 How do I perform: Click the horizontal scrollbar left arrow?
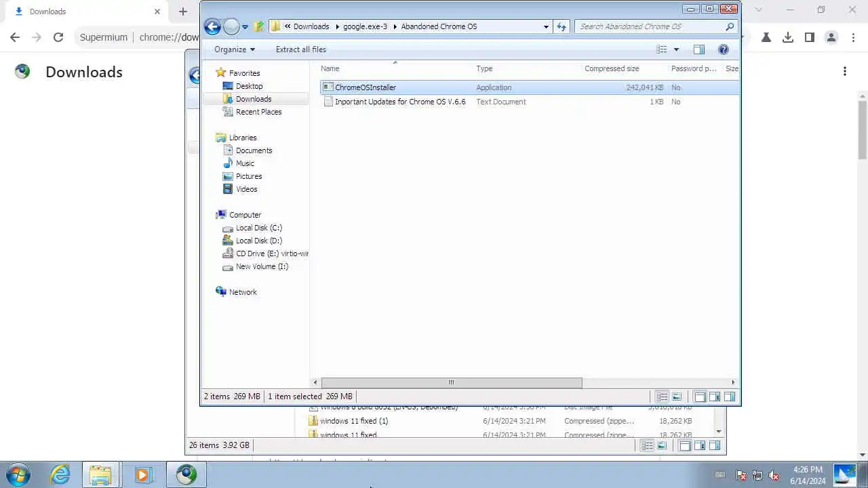tap(315, 382)
